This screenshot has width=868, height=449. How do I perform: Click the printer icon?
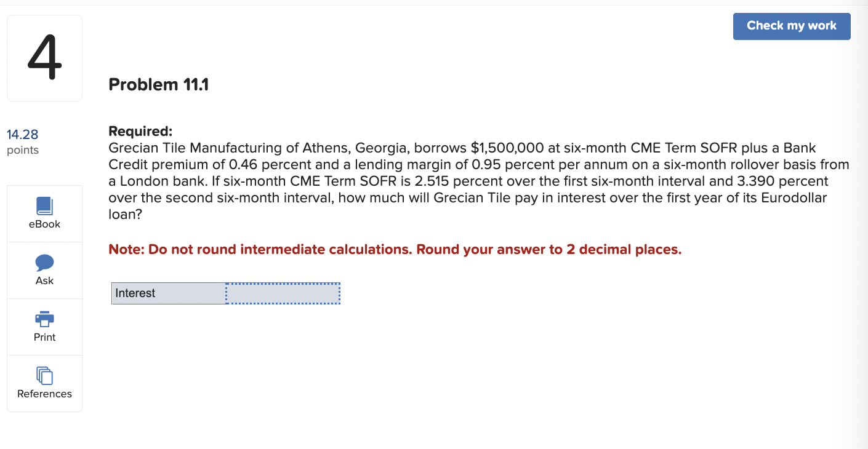[44, 319]
